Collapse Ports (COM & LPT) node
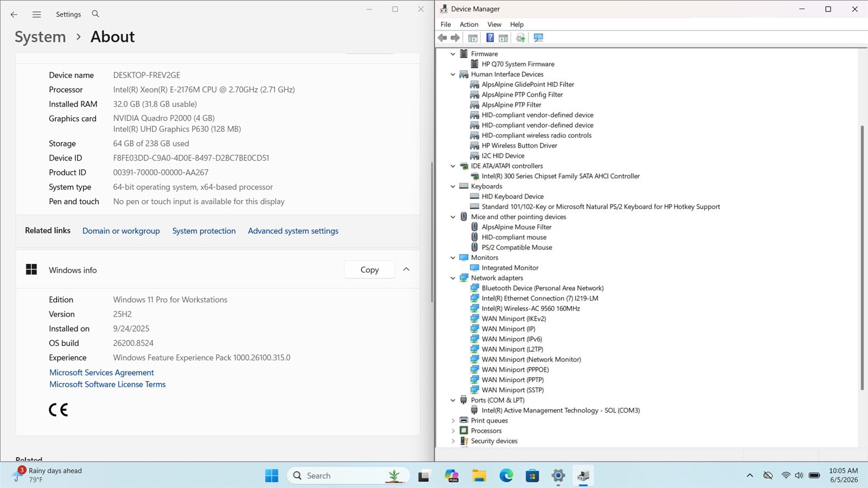 pos(453,401)
